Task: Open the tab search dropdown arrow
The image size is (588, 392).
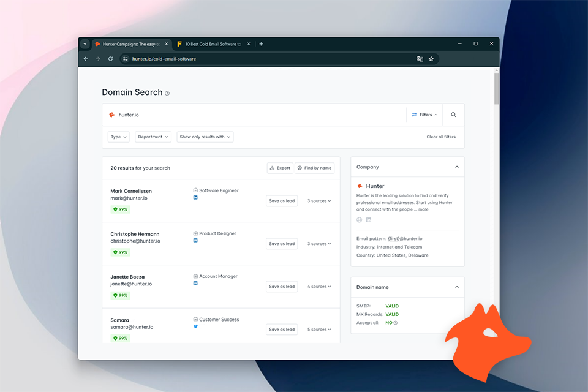Action: (85, 44)
